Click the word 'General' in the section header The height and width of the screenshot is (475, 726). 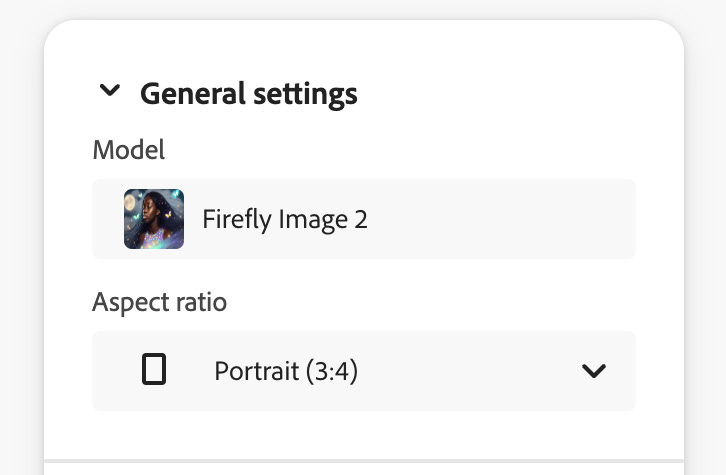[193, 94]
